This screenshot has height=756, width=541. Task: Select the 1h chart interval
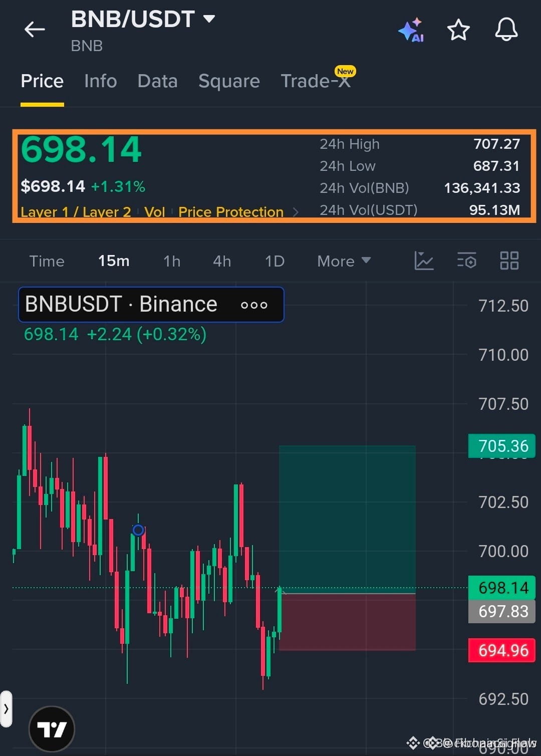pyautogui.click(x=172, y=261)
